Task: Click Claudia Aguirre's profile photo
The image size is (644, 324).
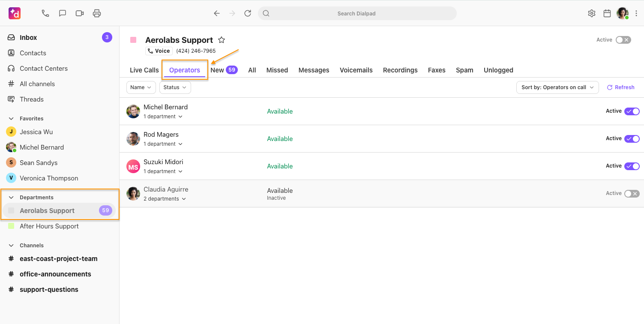Action: (133, 194)
